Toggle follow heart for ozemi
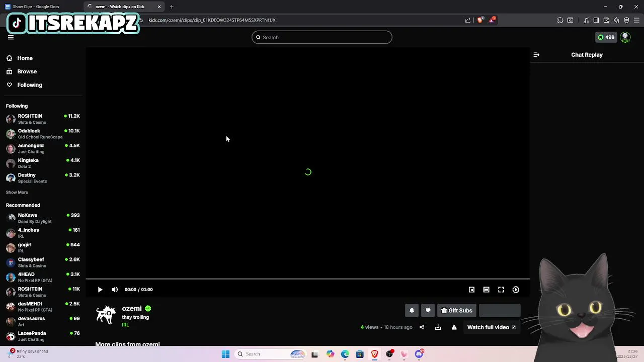Image resolution: width=644 pixels, height=362 pixels. click(x=428, y=311)
